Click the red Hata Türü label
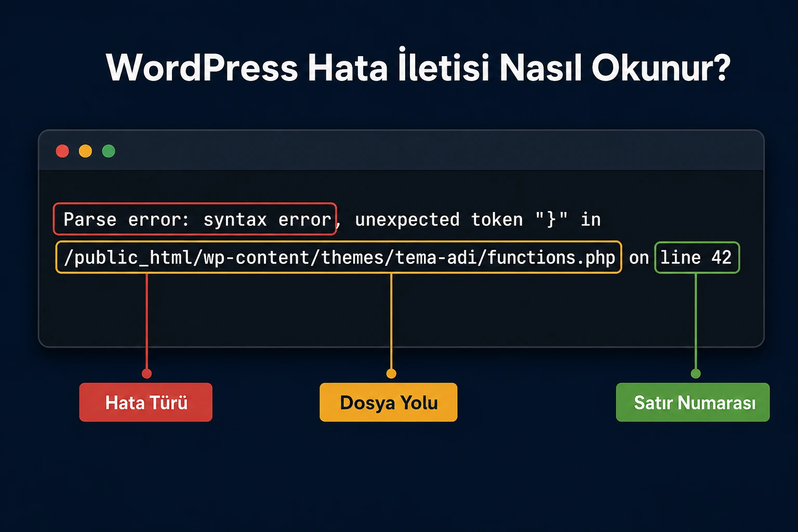This screenshot has width=798, height=532. (146, 402)
